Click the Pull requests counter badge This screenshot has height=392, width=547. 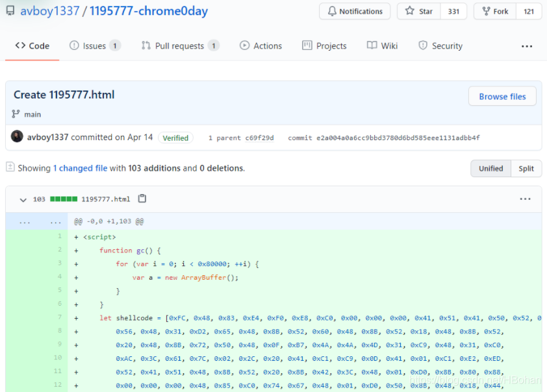(x=214, y=45)
